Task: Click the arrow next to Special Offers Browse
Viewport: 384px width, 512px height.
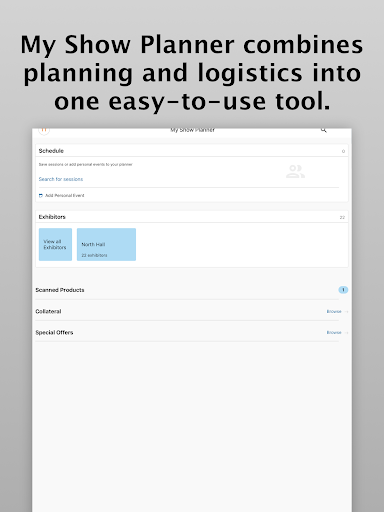Action: [x=346, y=333]
